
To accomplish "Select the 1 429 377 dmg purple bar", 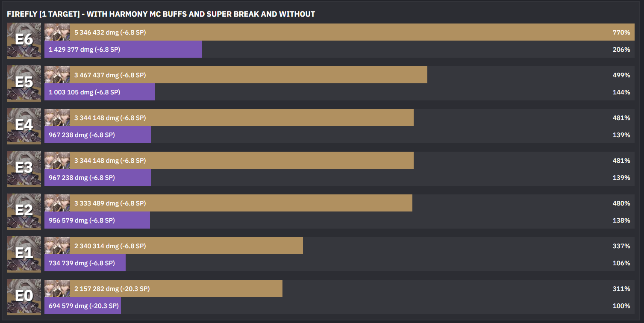I will pyautogui.click(x=123, y=49).
